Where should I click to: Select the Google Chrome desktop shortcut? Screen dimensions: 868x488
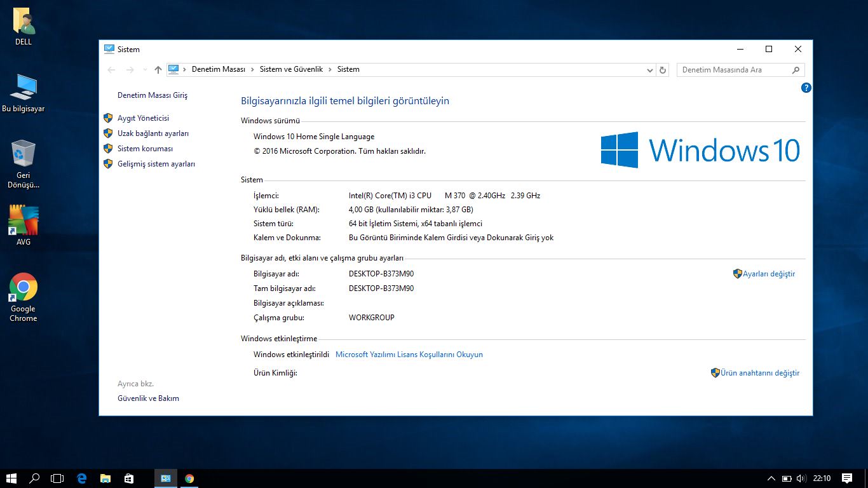pos(24,297)
